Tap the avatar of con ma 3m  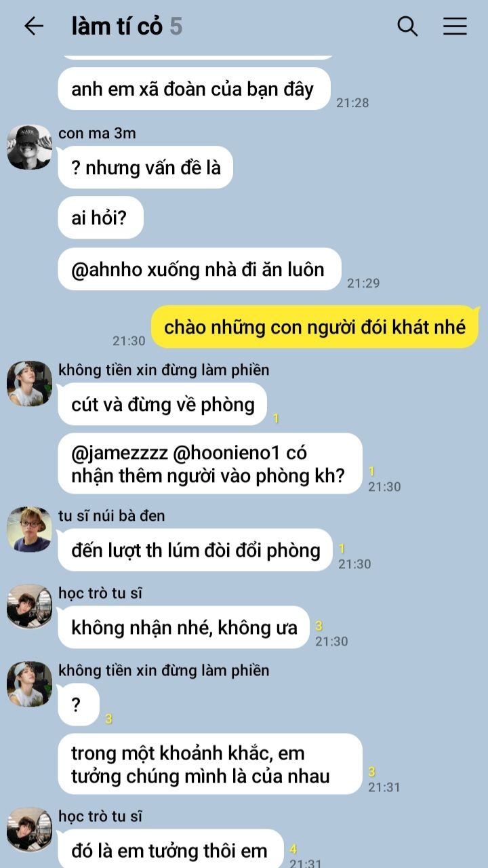pyautogui.click(x=29, y=146)
